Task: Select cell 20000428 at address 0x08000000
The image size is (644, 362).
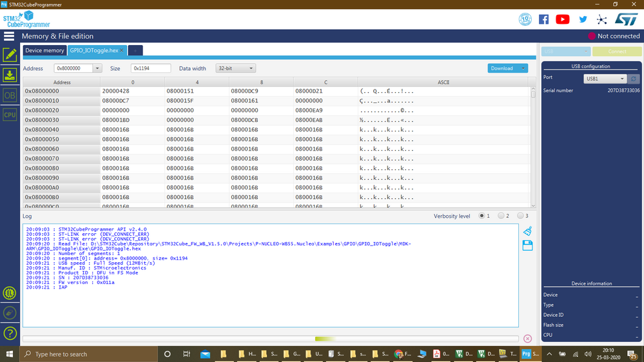Action: (132, 91)
